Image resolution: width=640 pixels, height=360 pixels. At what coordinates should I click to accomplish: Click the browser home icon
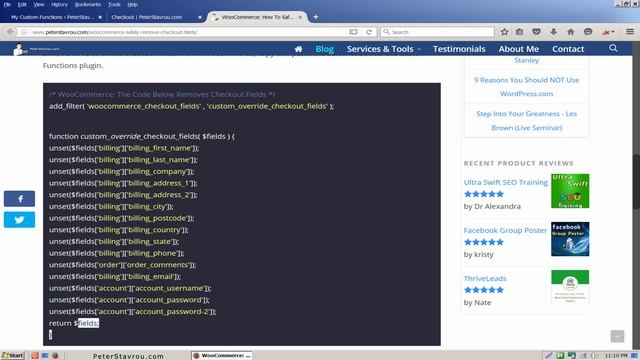571,32
